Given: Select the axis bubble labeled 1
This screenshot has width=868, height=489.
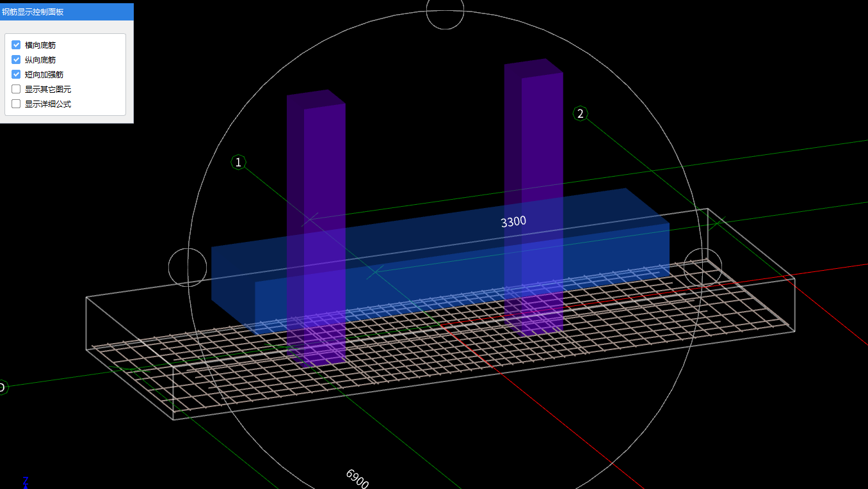Looking at the screenshot, I should [238, 162].
